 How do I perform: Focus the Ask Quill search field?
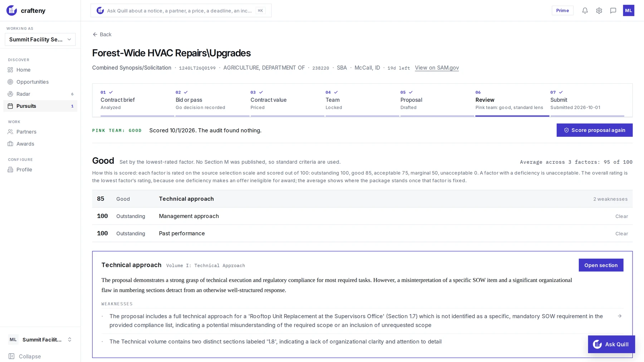point(181,11)
